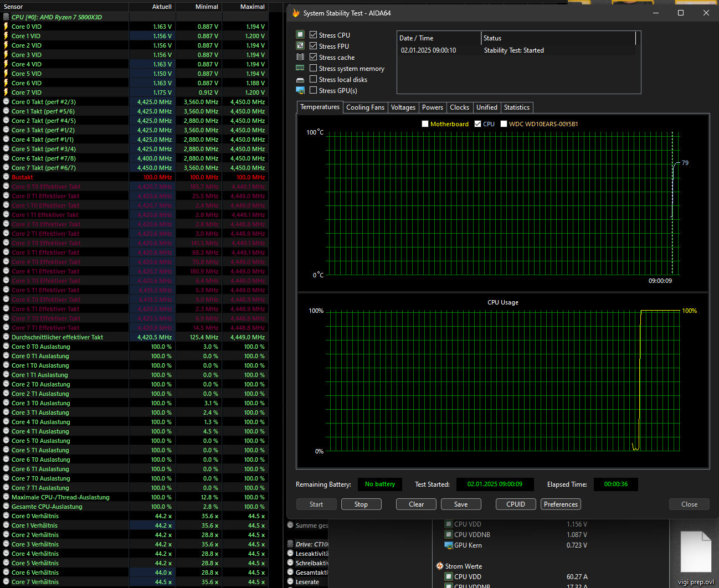Open the Statistics tab

pos(517,107)
